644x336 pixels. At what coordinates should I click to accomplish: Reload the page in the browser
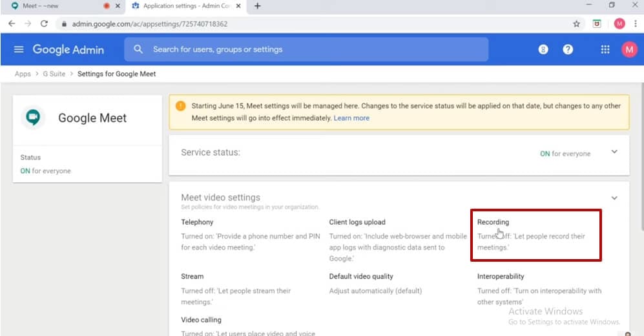(x=44, y=24)
